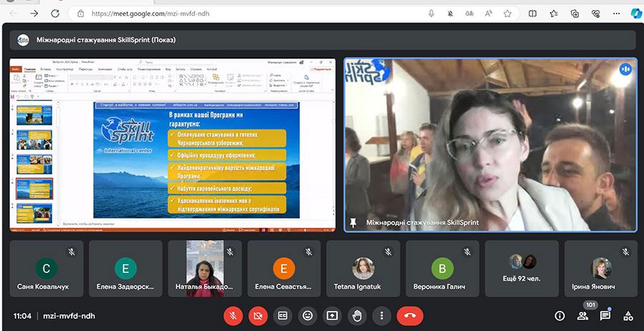Open split screen browser icon

point(532,13)
